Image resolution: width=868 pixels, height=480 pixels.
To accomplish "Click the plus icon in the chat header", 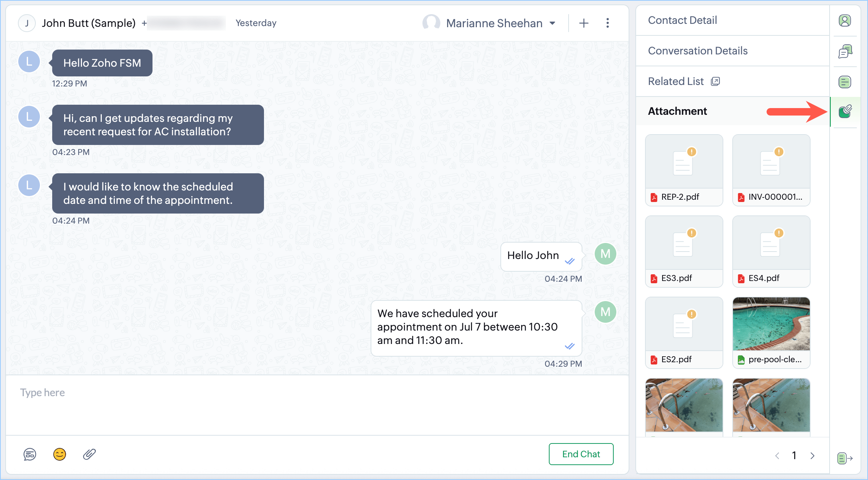I will 584,23.
